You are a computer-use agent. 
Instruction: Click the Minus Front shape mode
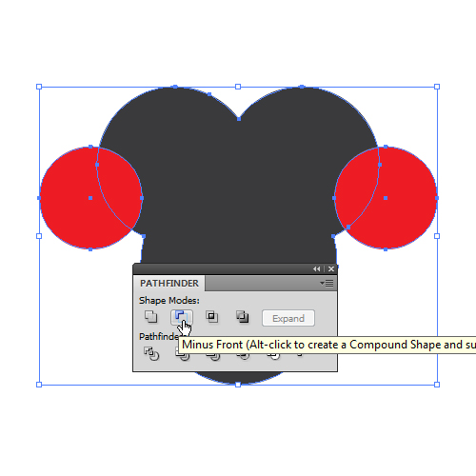(x=182, y=317)
